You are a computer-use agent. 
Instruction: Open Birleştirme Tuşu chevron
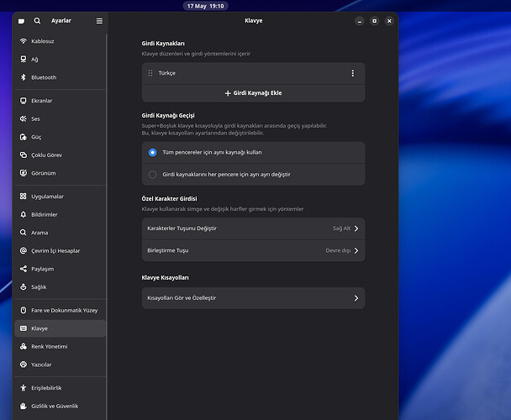(356, 250)
